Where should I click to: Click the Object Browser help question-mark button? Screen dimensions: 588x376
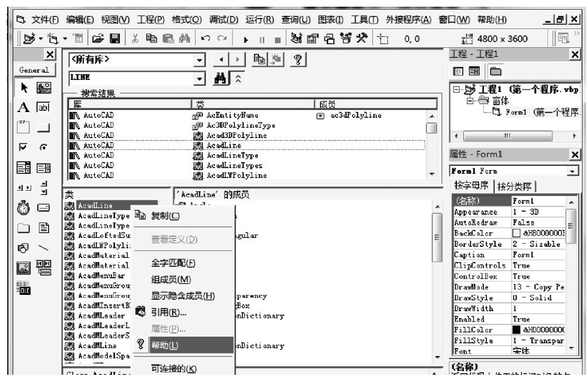click(298, 59)
